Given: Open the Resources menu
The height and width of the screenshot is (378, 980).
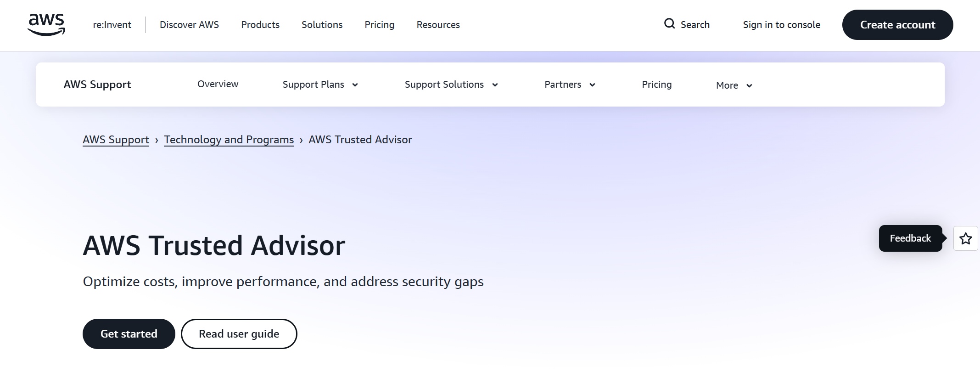Looking at the screenshot, I should (x=438, y=25).
